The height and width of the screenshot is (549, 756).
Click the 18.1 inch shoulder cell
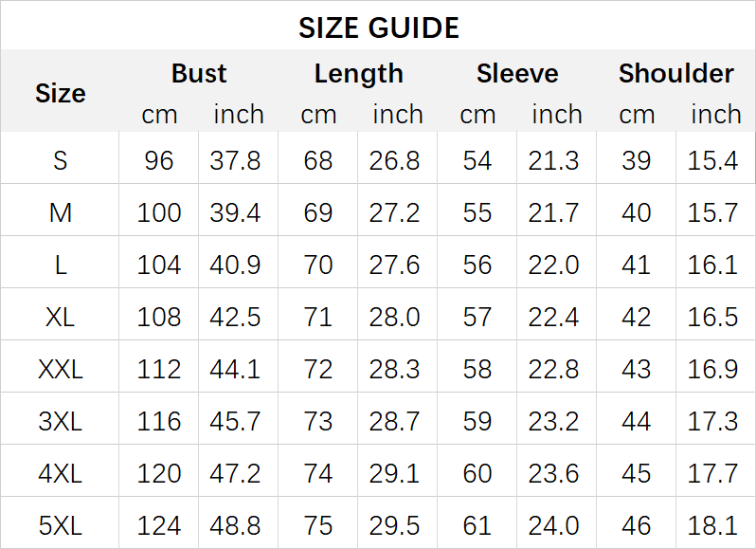pyautogui.click(x=712, y=524)
